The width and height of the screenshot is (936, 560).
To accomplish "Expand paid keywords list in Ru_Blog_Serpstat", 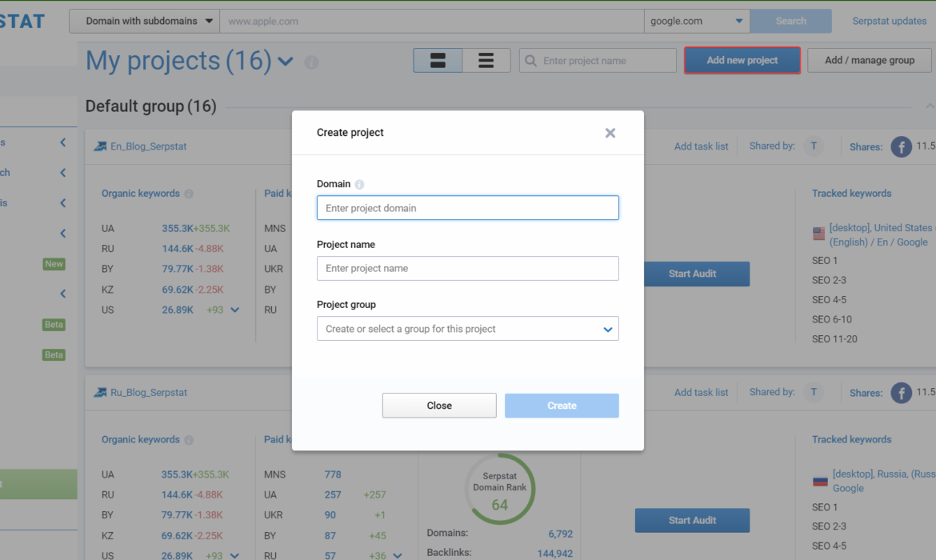I will point(398,556).
